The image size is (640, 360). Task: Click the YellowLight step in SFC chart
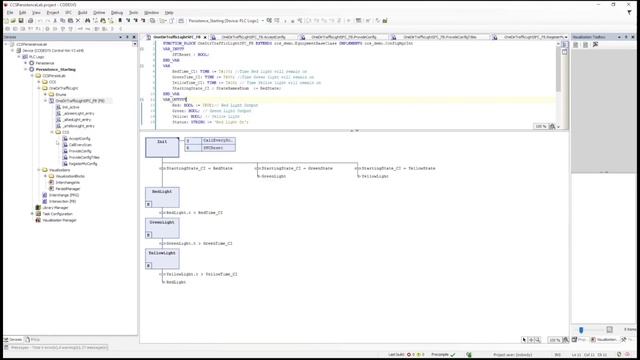(162, 259)
